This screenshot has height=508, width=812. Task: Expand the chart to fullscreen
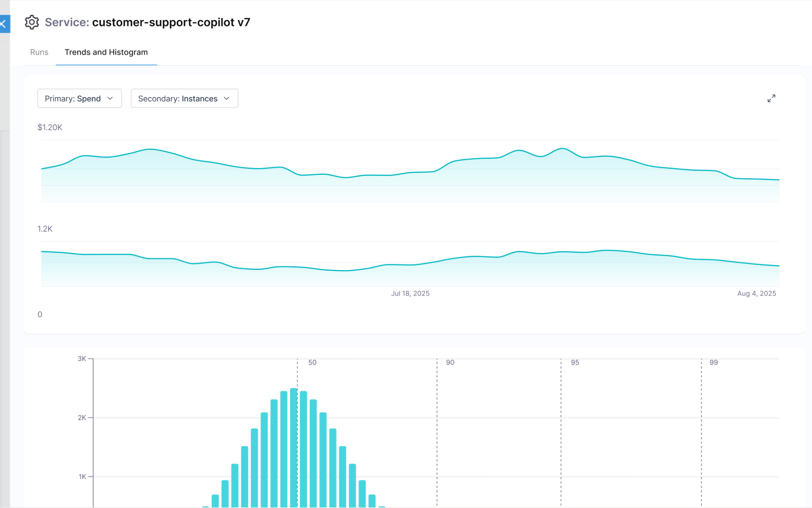coord(771,98)
